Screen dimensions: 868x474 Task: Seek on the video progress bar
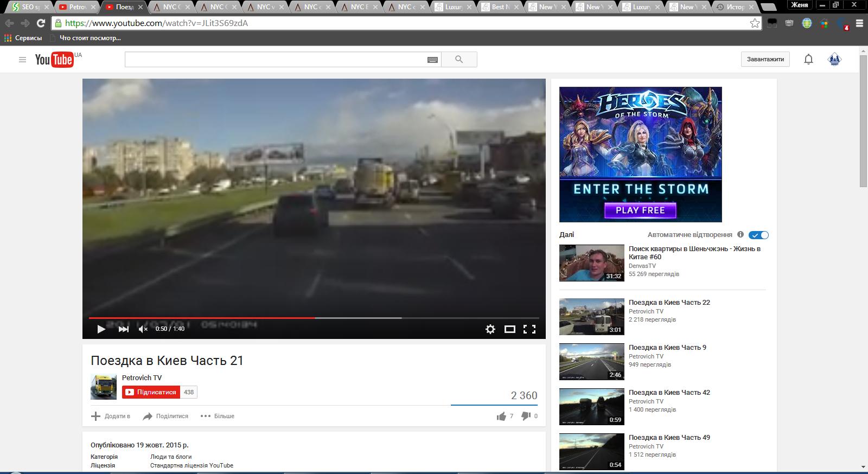click(x=314, y=318)
